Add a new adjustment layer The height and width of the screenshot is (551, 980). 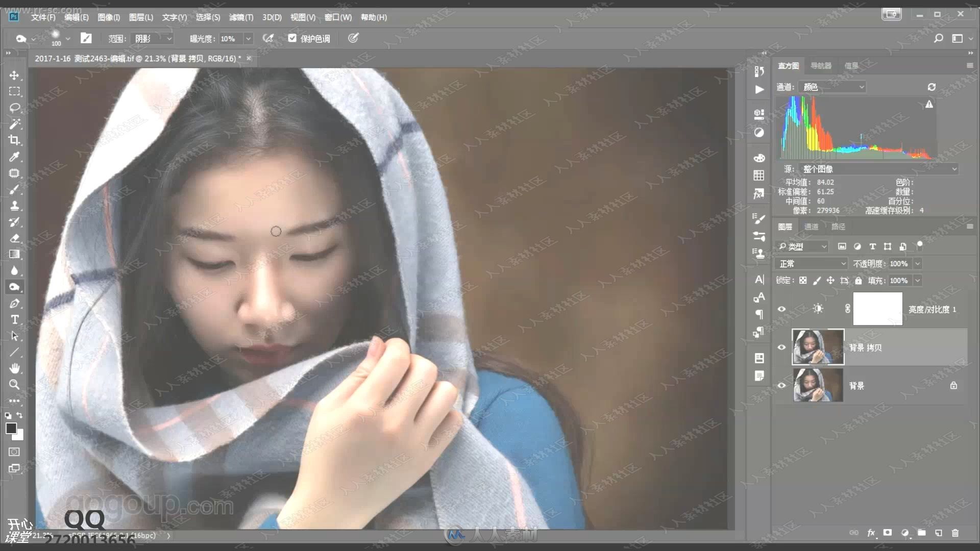pyautogui.click(x=905, y=533)
